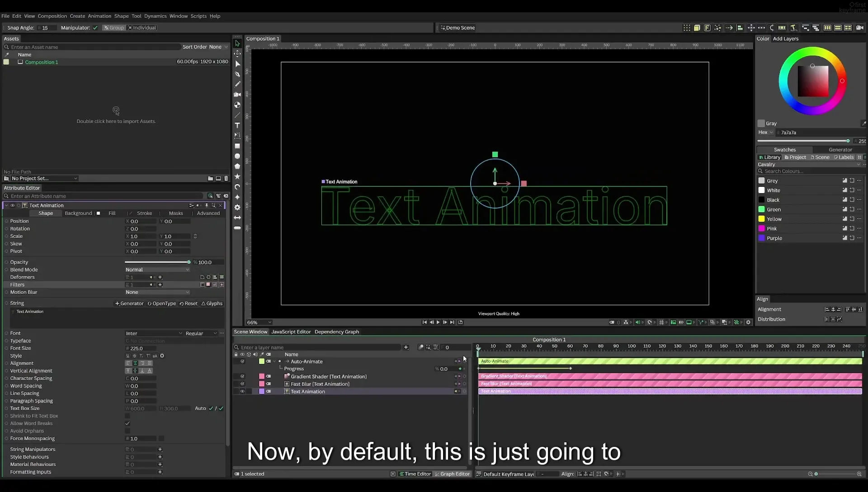Select the Pen tool

(x=237, y=74)
